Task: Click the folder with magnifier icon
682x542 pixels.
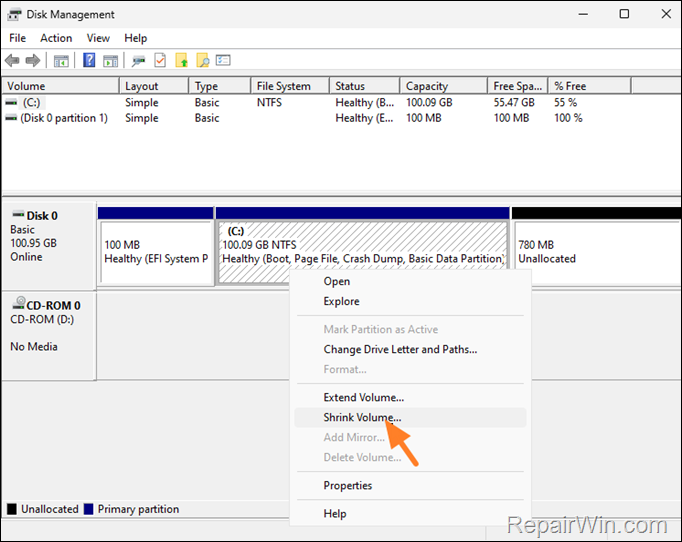Action: (x=203, y=60)
